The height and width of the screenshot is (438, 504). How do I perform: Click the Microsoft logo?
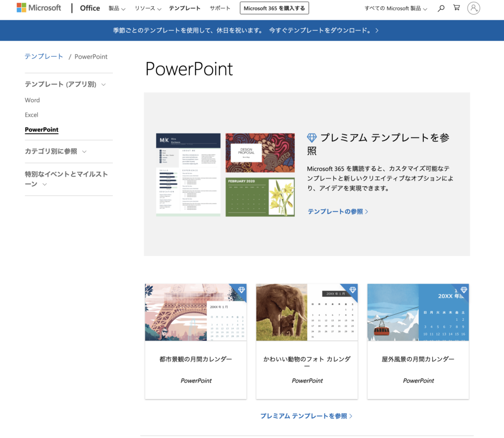pyautogui.click(x=39, y=8)
